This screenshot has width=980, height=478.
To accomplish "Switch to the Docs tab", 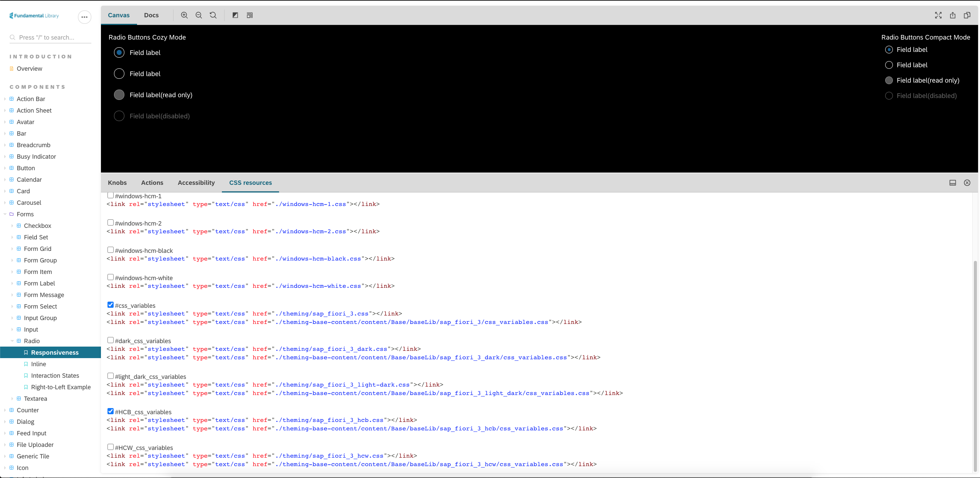I will [x=151, y=15].
